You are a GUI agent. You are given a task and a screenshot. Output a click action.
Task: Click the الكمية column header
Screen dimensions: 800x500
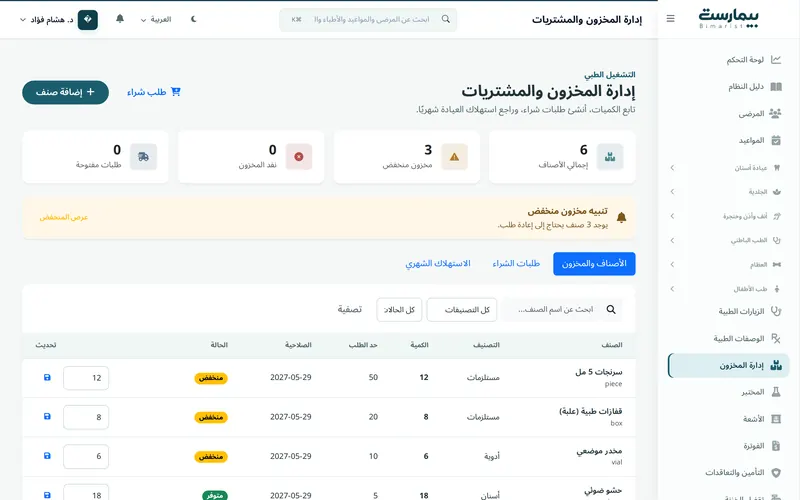click(419, 345)
